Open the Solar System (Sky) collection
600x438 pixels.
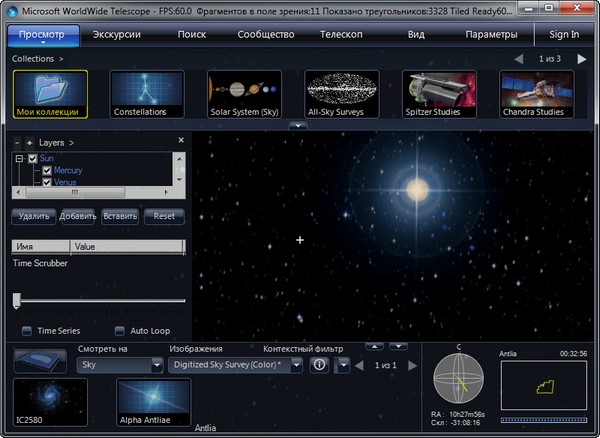(245, 94)
